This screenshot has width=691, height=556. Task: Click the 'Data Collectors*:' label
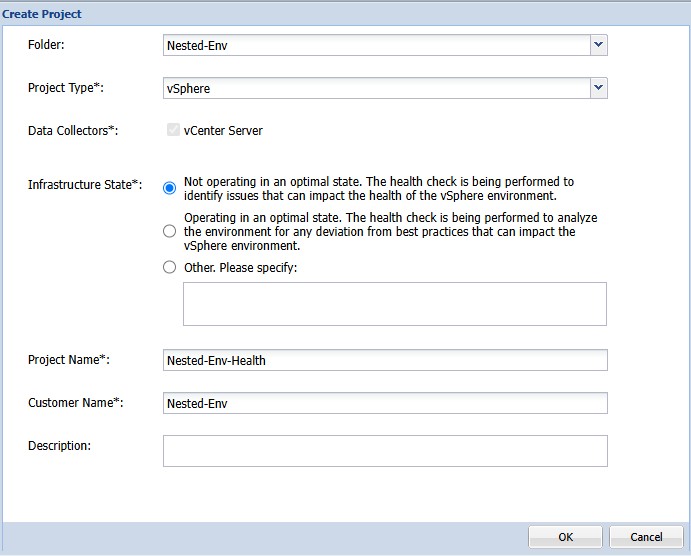[73, 130]
